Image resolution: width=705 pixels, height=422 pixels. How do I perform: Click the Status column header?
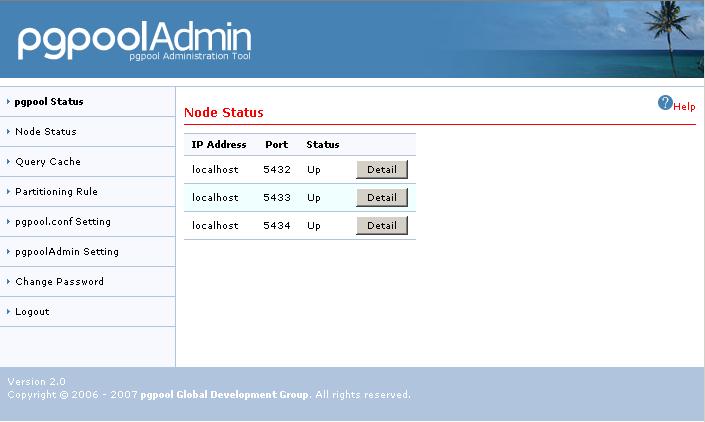point(323,145)
